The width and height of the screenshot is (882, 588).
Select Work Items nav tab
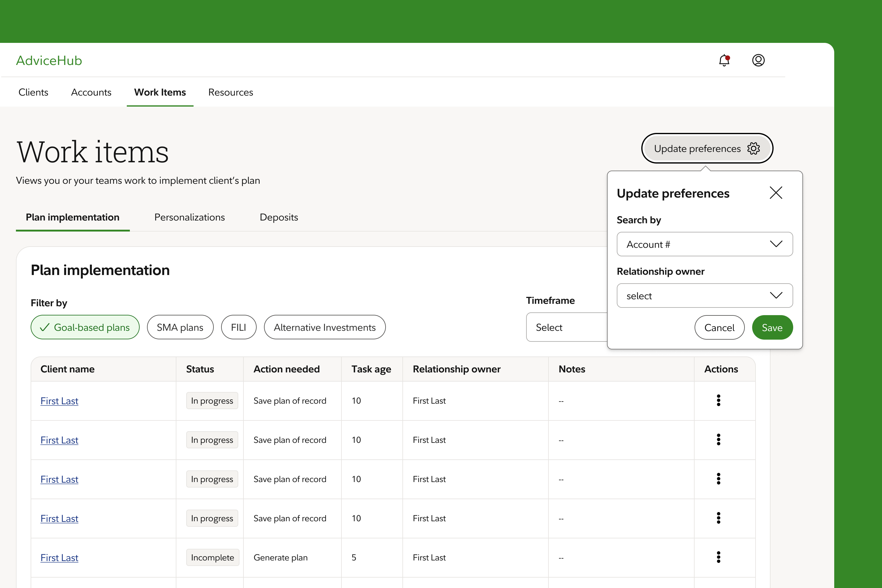pos(160,92)
